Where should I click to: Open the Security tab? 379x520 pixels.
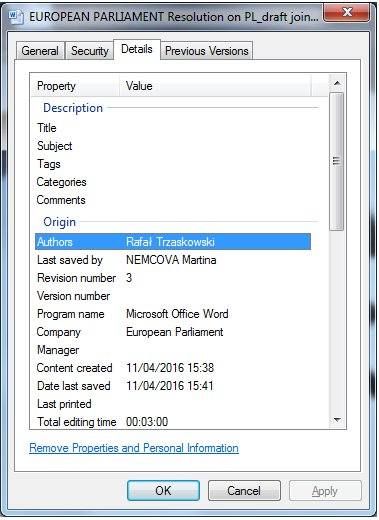click(90, 51)
